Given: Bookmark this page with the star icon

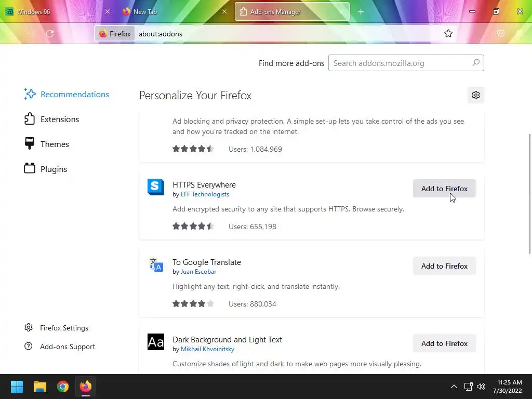Looking at the screenshot, I should click(x=448, y=33).
